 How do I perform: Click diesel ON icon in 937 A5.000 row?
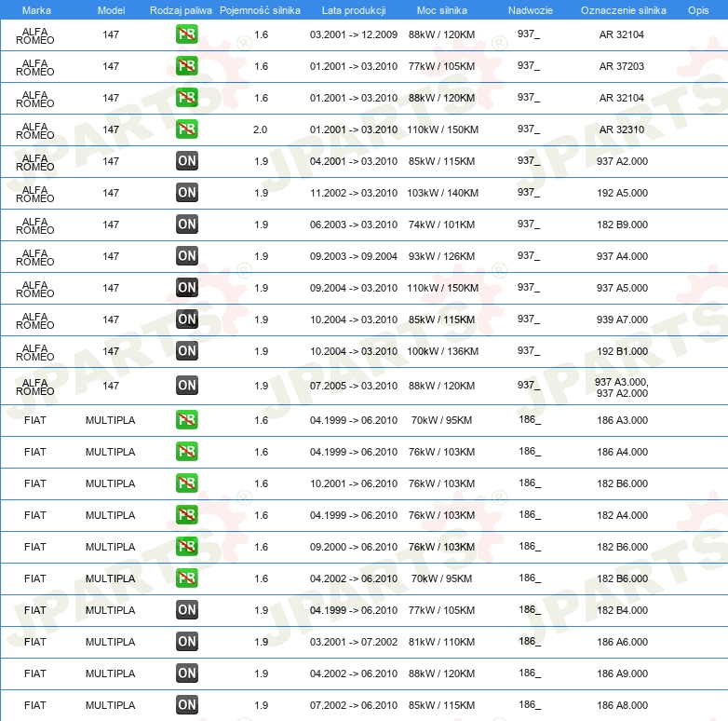186,287
